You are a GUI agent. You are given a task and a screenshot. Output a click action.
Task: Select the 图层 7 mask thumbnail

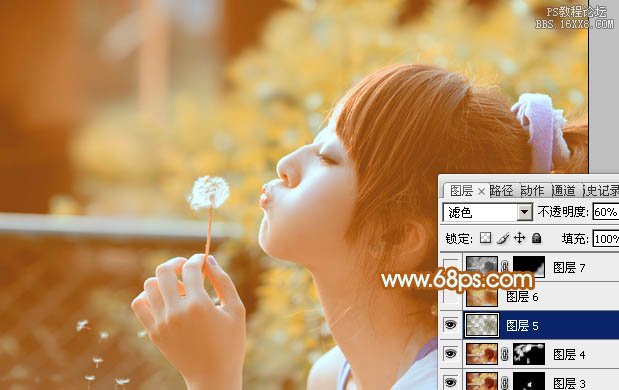tap(529, 267)
